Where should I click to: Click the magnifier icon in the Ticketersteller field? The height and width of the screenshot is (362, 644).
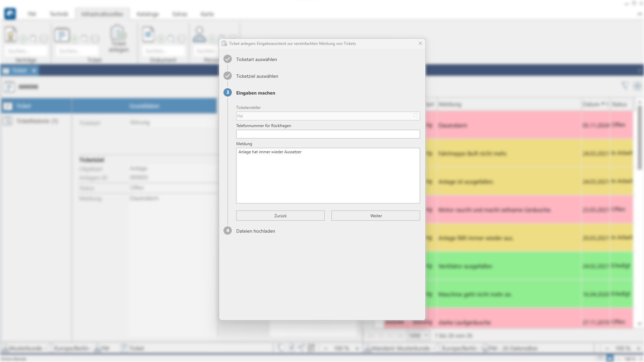point(416,116)
